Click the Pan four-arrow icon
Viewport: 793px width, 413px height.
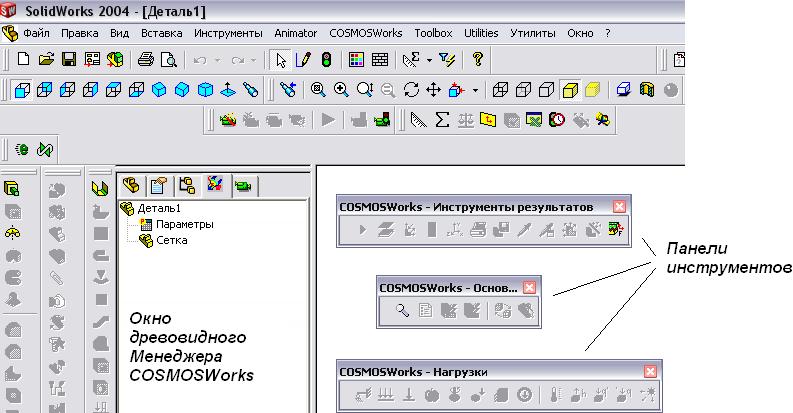(433, 90)
